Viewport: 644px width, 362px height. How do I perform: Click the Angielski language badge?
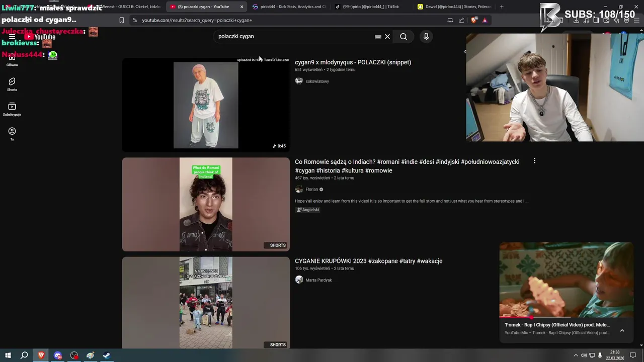(307, 210)
